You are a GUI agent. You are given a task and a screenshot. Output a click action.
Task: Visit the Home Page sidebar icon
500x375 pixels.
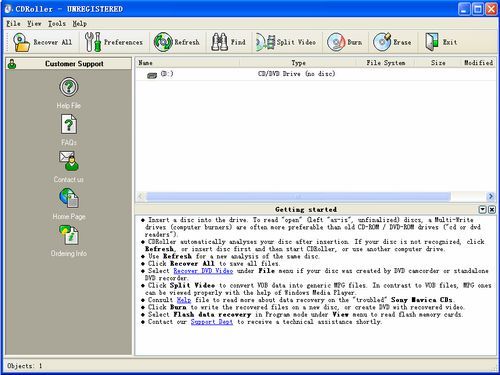pos(69,198)
